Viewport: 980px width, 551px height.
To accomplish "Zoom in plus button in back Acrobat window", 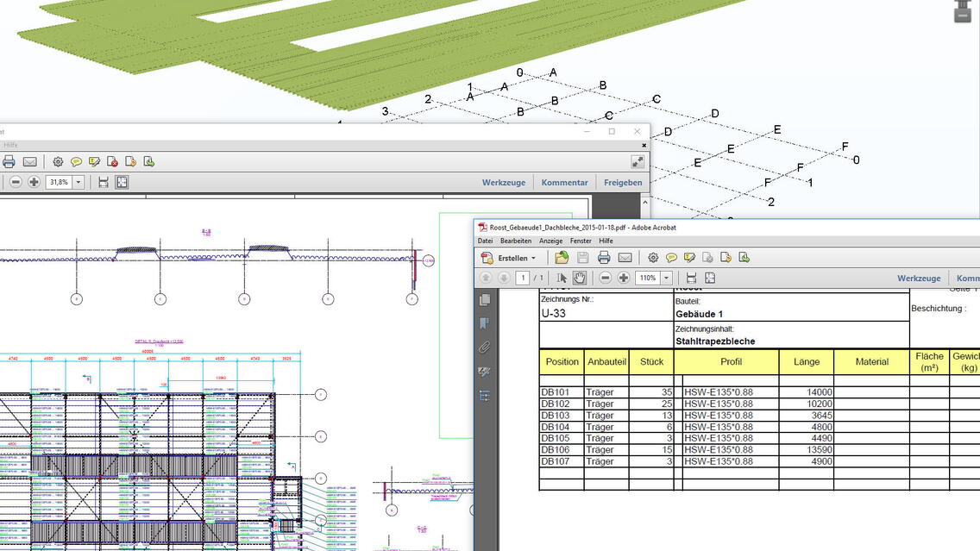I will click(x=34, y=183).
